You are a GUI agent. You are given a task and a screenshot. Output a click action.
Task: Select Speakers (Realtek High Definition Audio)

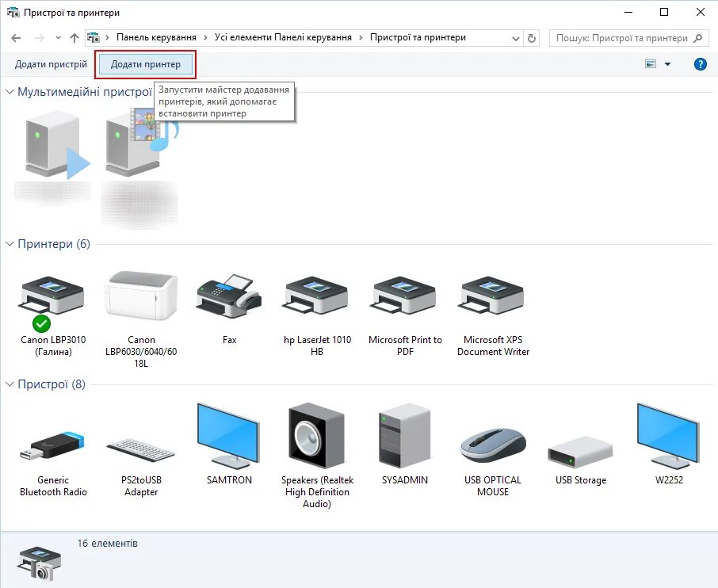coord(316,436)
